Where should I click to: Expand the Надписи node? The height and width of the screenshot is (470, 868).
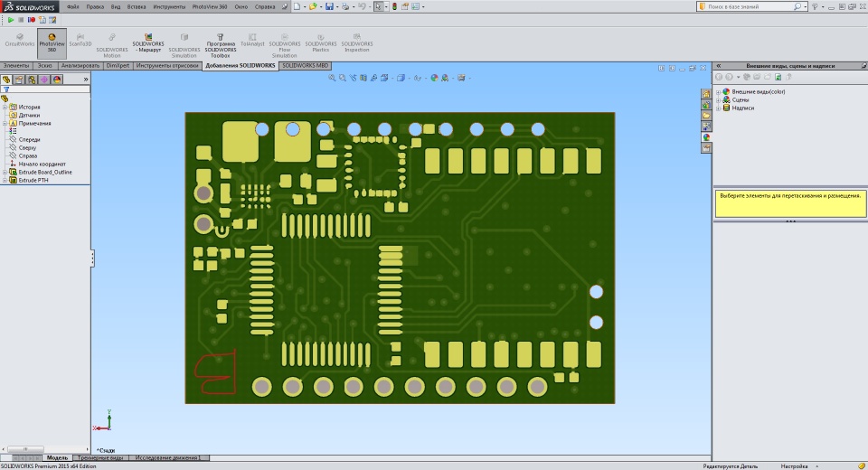pos(719,108)
